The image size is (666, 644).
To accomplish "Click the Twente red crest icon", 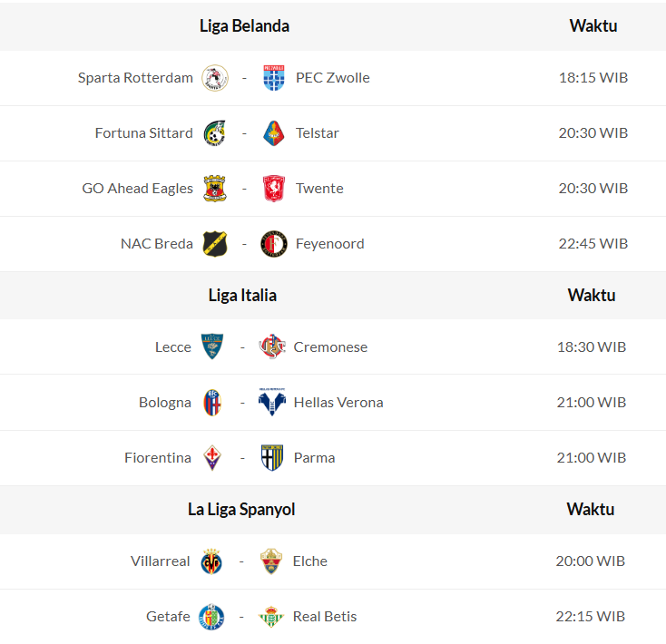I will [273, 189].
